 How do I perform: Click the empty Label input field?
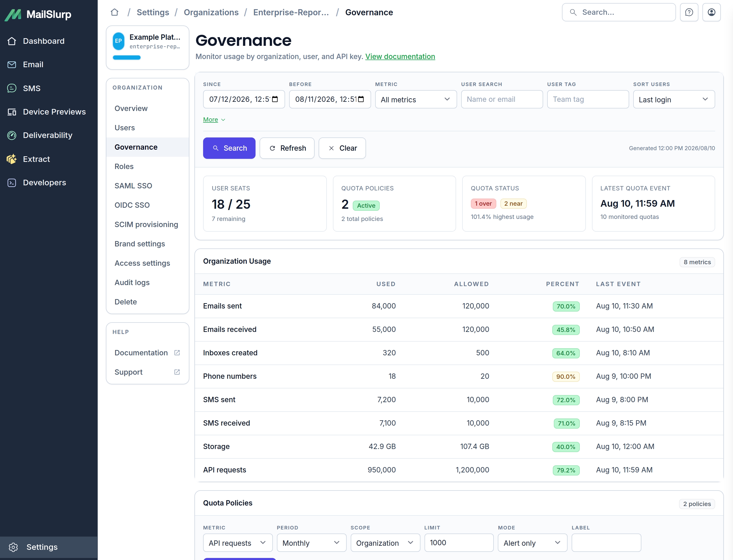pos(606,543)
